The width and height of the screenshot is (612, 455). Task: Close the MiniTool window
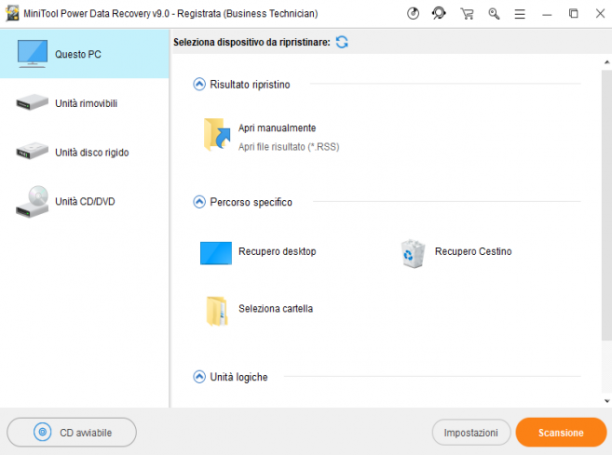(x=600, y=14)
